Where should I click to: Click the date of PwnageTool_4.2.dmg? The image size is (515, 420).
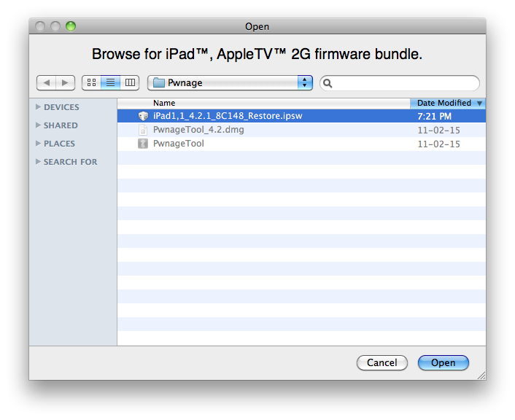coord(439,130)
